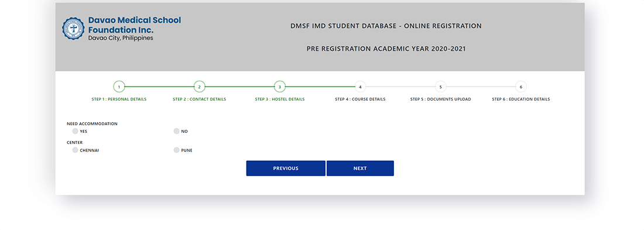
Task: Select CHENNAI as center
Action: [x=75, y=150]
